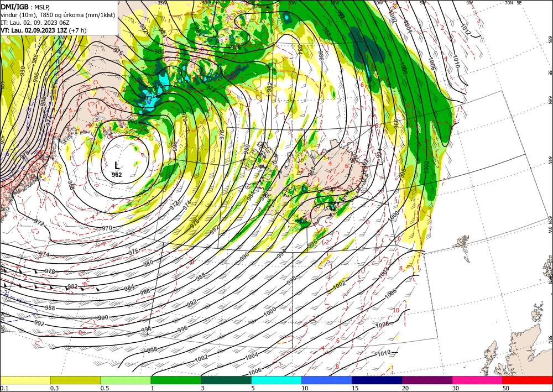
Task: Click the light green 0.5 mm legend swatch
Action: [126, 380]
